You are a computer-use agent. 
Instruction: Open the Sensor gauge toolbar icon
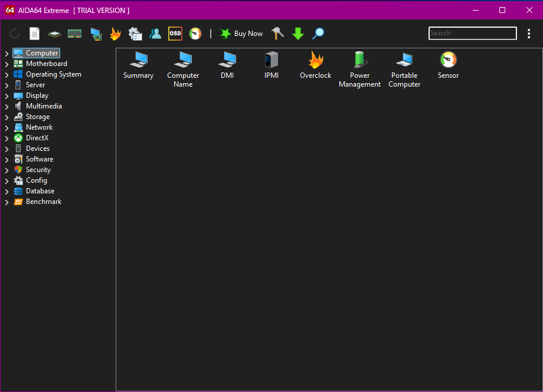[x=195, y=34]
